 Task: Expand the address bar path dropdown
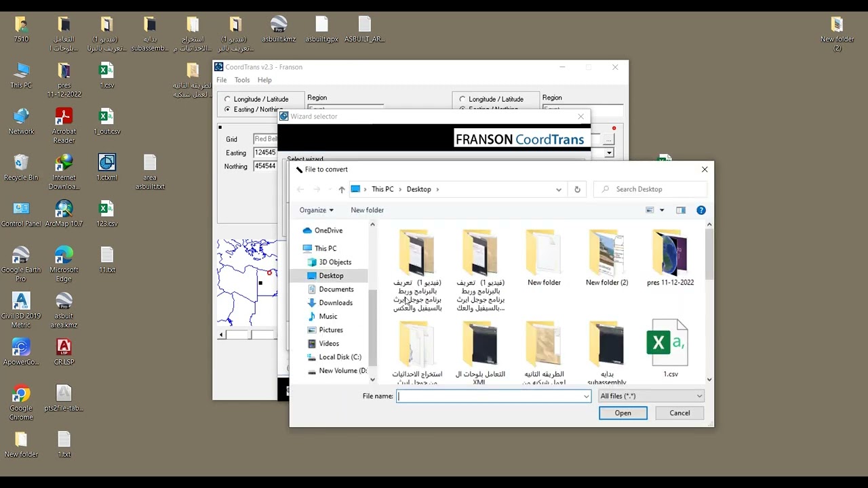[x=559, y=189]
